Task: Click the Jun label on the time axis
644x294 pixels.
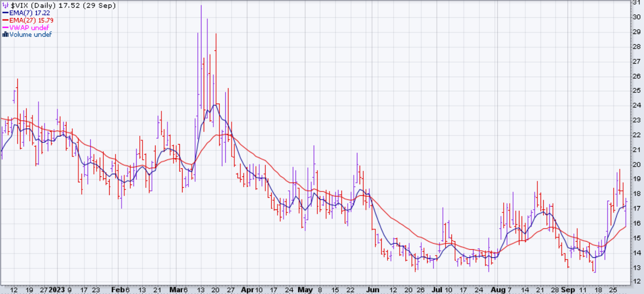Action: point(372,290)
